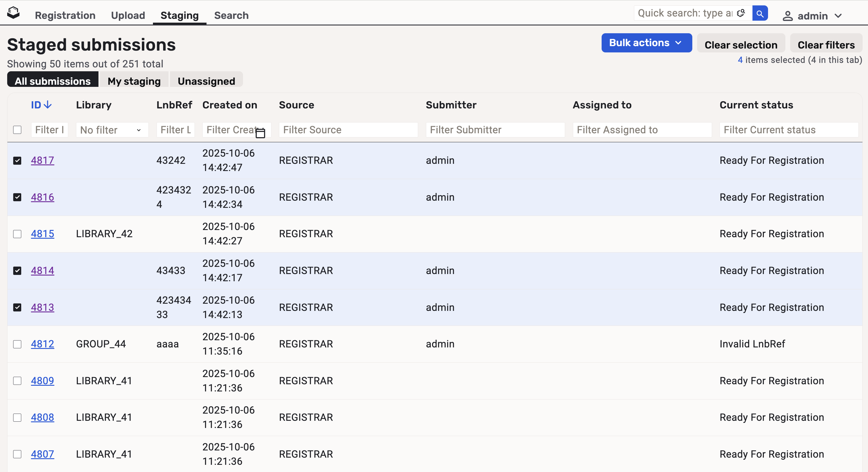Expand the admin user menu chevron
Viewport: 868px width, 472px height.
(839, 16)
